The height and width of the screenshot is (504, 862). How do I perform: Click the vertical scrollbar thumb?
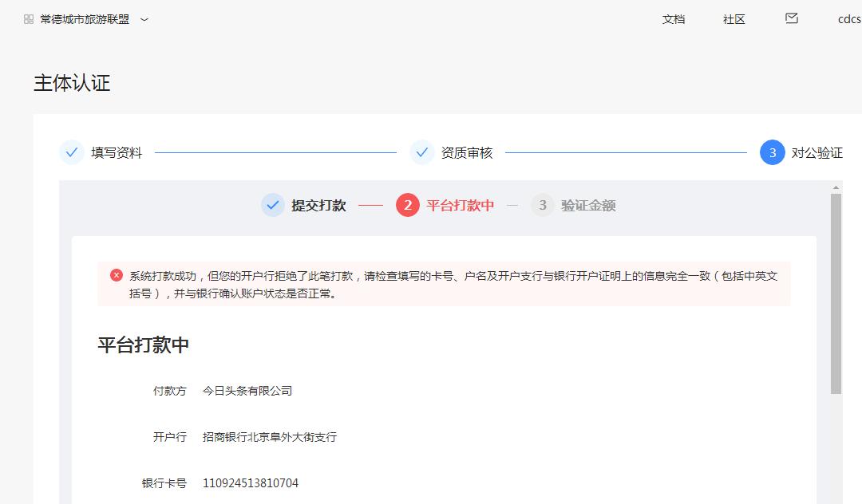[x=836, y=295]
